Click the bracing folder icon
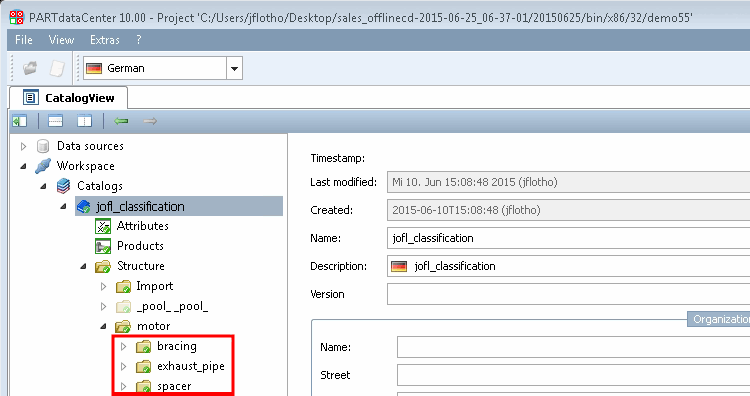 [143, 347]
